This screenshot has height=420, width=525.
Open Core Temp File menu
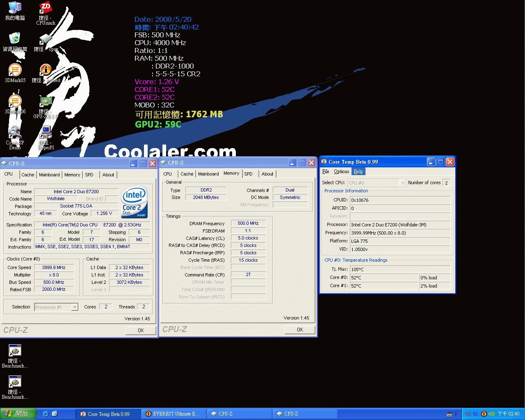pos(326,171)
